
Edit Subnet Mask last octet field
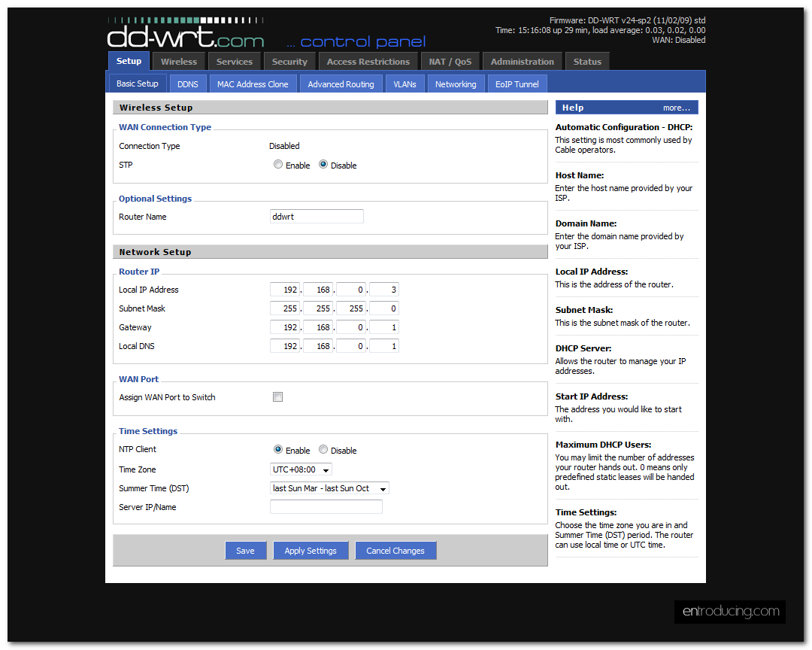point(384,308)
